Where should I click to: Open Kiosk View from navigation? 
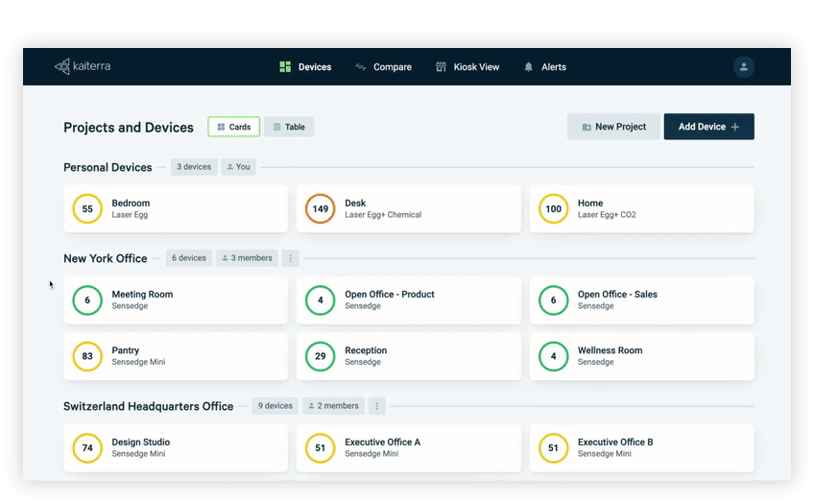click(x=467, y=67)
